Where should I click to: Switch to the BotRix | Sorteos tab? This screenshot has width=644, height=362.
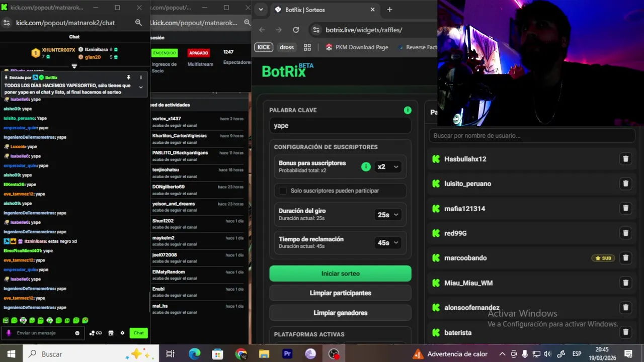pos(326,10)
